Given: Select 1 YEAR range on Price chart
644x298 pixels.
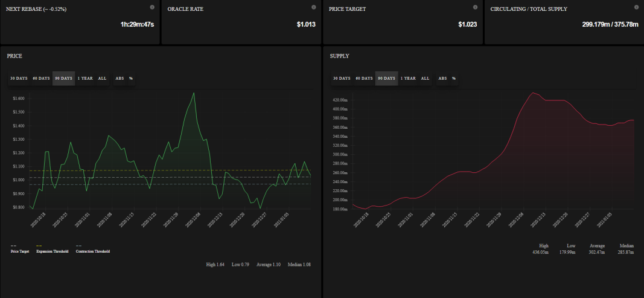Looking at the screenshot, I should point(86,78).
